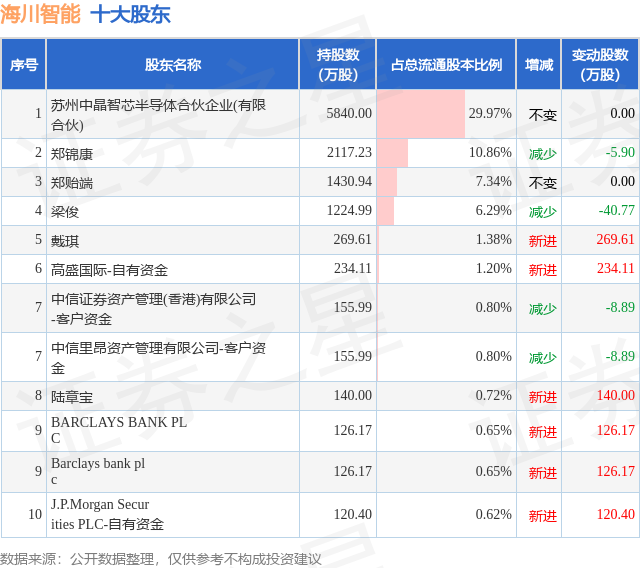Click change value 140.00 for 陆章宝
The width and height of the screenshot is (640, 568).
pyautogui.click(x=616, y=395)
